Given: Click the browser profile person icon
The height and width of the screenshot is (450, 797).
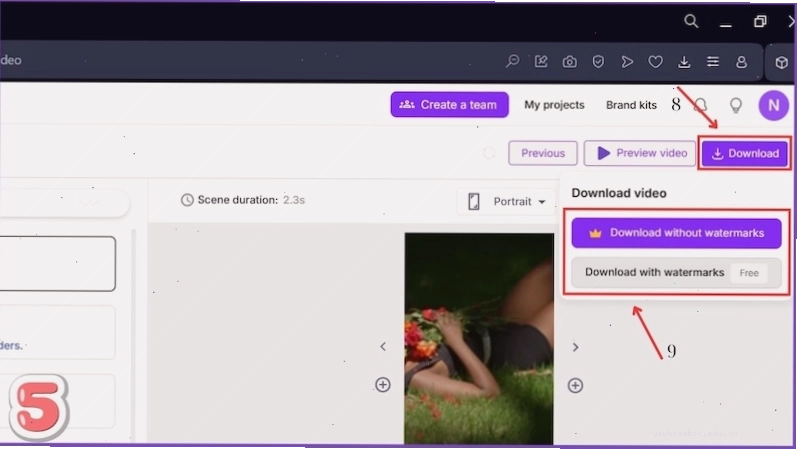Looking at the screenshot, I should [742, 62].
